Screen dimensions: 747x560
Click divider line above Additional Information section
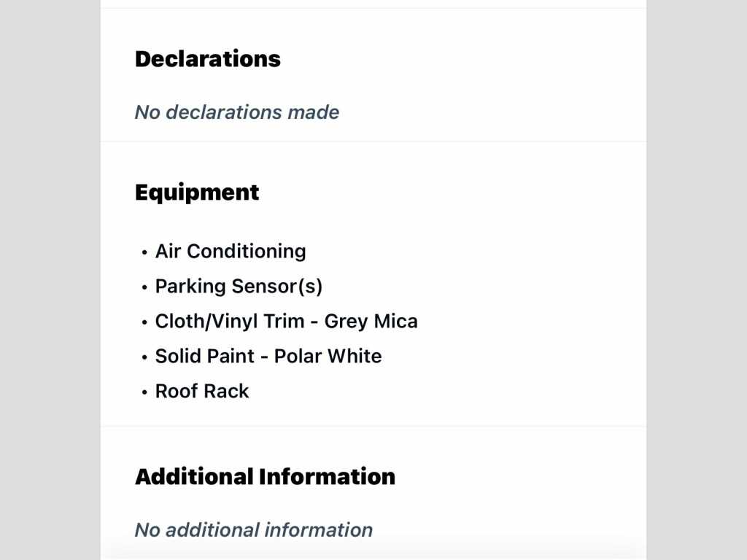coord(373,426)
